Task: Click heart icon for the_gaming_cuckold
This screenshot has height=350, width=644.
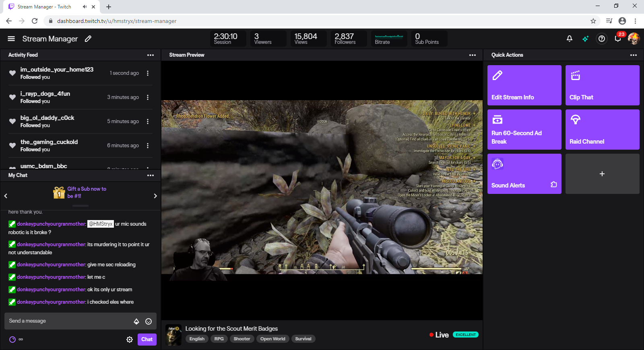Action: [12, 146]
